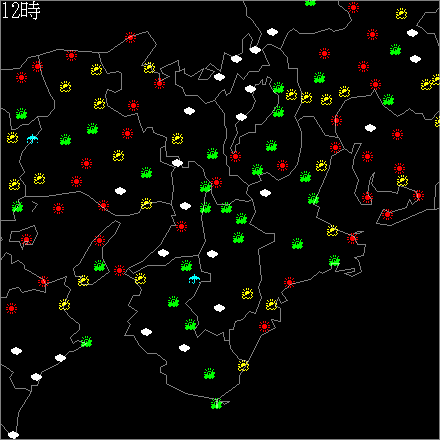Click the 12時 time label
Viewport: 440px width, 440px height.
[21, 11]
